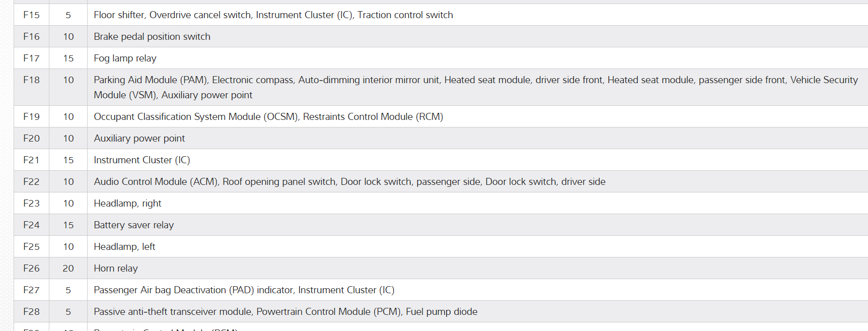This screenshot has width=868, height=331.
Task: Select the 'Headlamp, right' description
Action: 127,204
